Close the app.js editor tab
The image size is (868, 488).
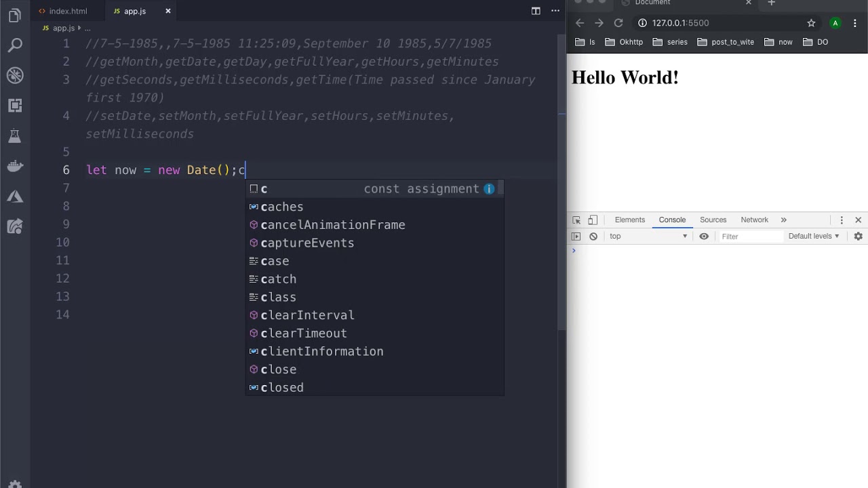coord(167,11)
